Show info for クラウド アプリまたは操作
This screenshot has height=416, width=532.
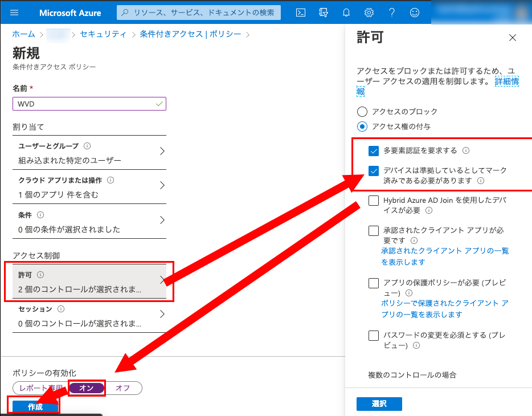(111, 180)
